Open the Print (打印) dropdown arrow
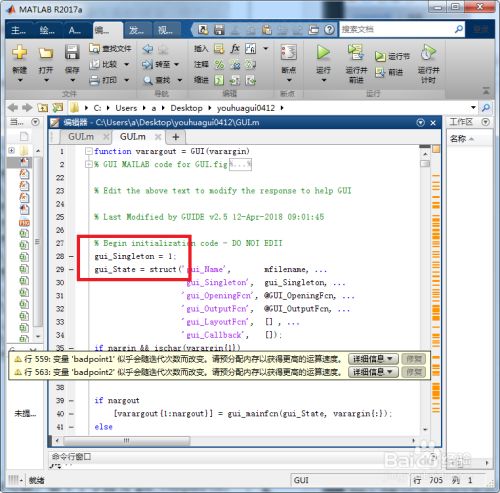The width and height of the screenshot is (500, 493). point(127,80)
